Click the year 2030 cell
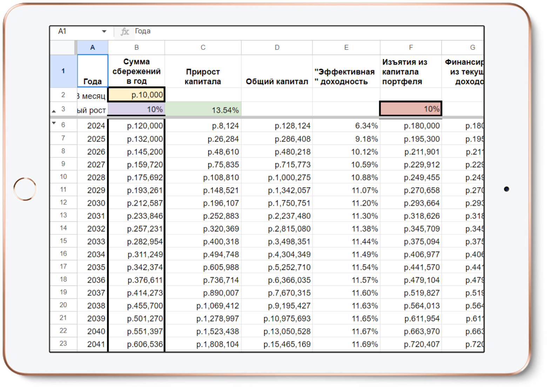Viewport: 551px width, 392px height. click(x=93, y=203)
